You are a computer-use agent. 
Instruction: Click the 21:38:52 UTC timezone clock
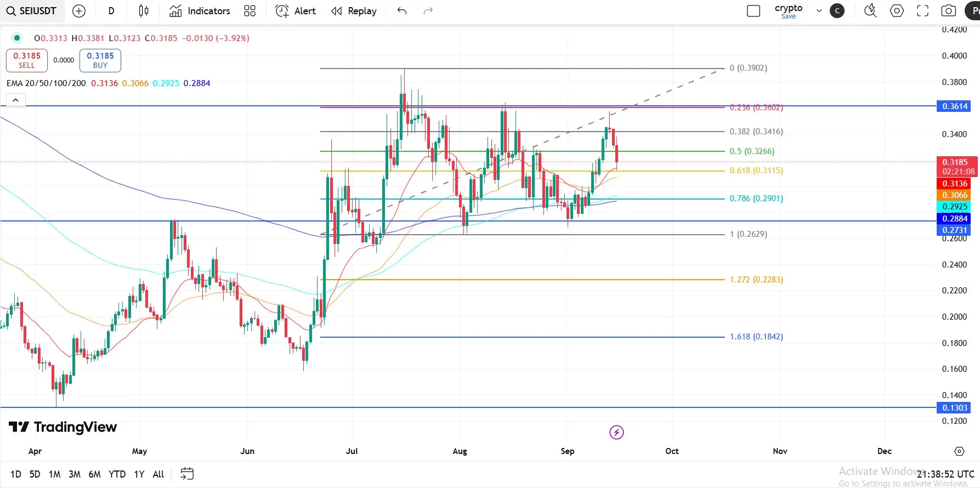click(945, 474)
